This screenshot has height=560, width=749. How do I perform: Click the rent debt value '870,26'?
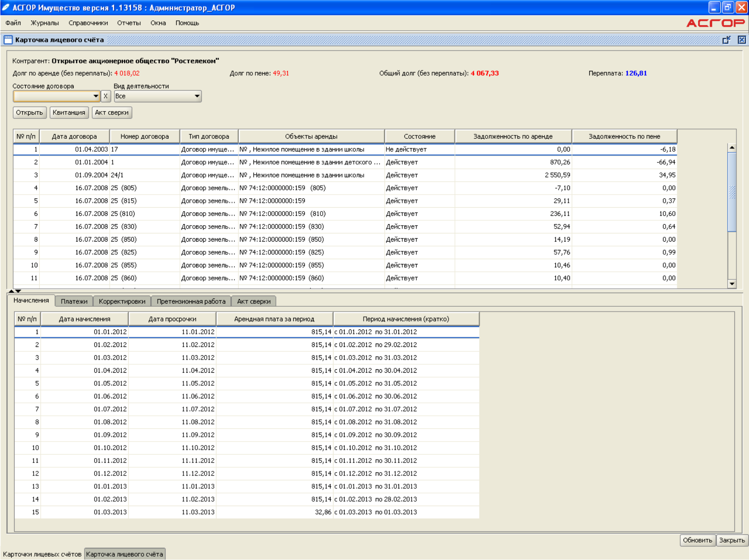(x=560, y=162)
